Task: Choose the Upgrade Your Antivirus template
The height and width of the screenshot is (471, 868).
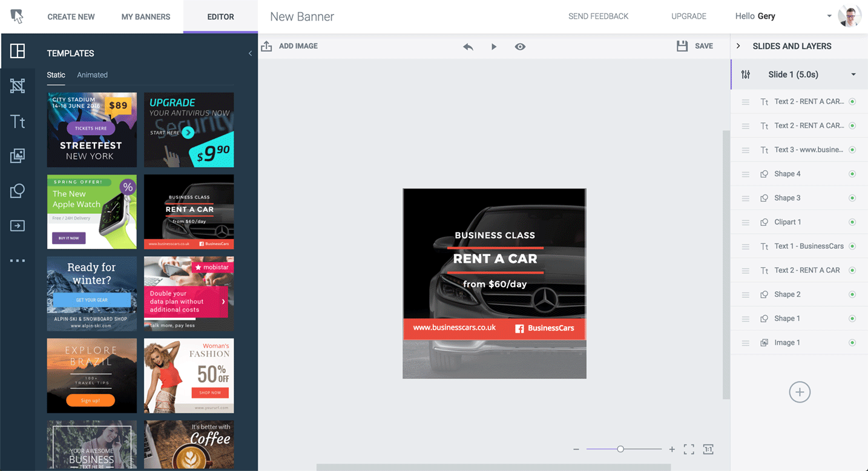Action: [x=189, y=130]
